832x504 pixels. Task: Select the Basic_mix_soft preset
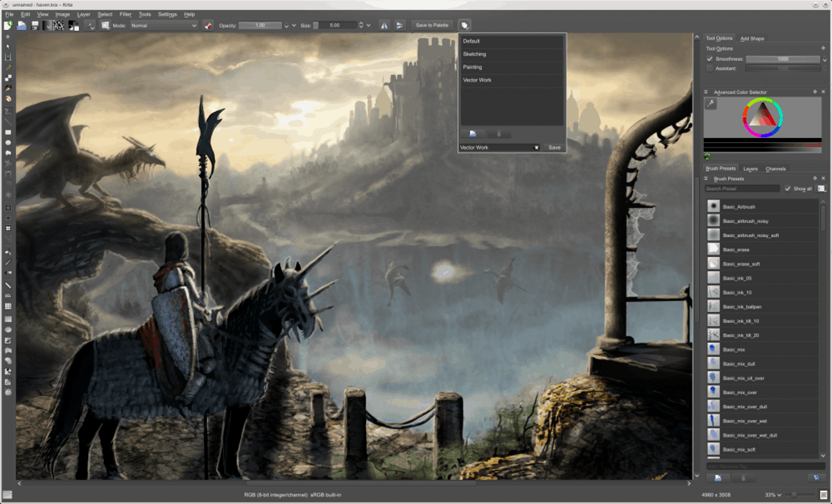(763, 449)
